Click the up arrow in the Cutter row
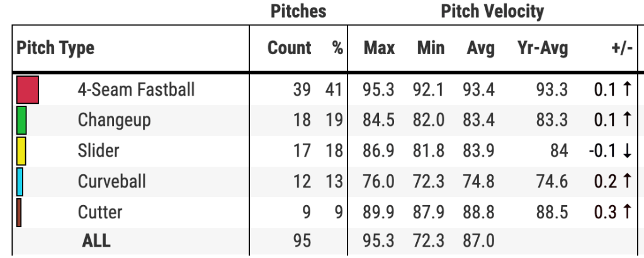Screen dimensions: 644x258 pos(626,212)
